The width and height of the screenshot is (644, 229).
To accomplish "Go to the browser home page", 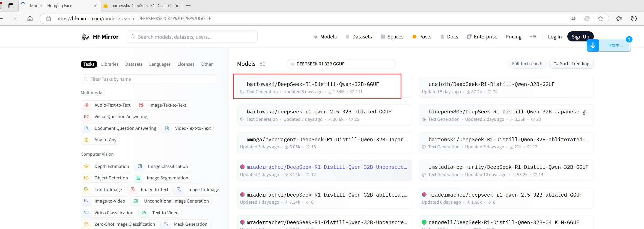I will (30, 19).
